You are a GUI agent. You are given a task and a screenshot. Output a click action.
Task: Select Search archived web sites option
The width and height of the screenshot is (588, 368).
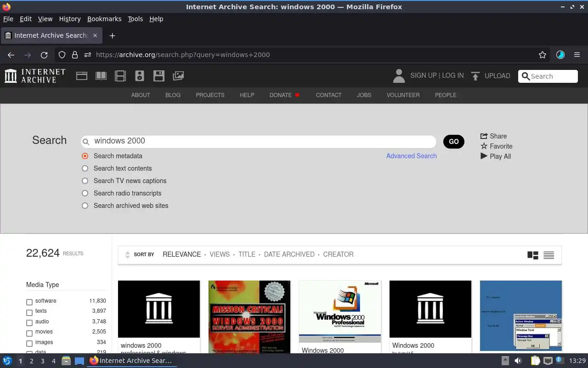tap(85, 206)
